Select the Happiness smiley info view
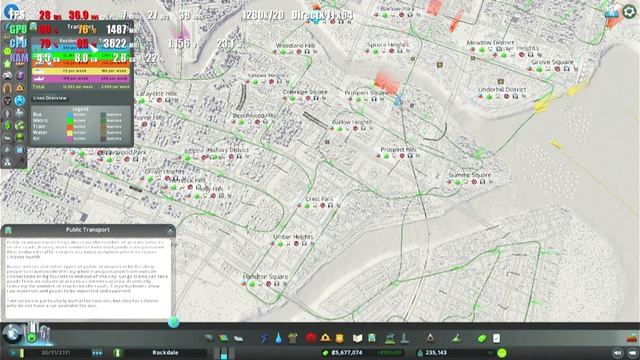The width and height of the screenshot is (640, 360). [x=7, y=52]
